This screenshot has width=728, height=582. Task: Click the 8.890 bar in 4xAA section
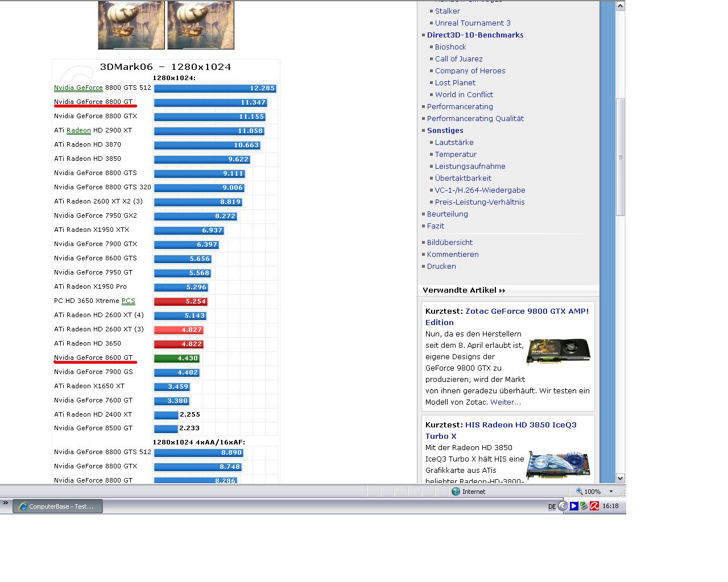pos(198,452)
